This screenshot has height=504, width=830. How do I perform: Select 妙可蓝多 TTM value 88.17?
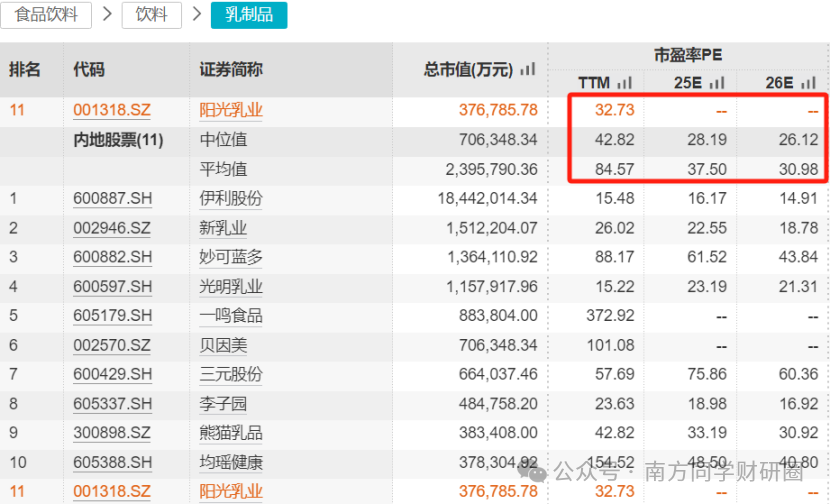point(614,257)
